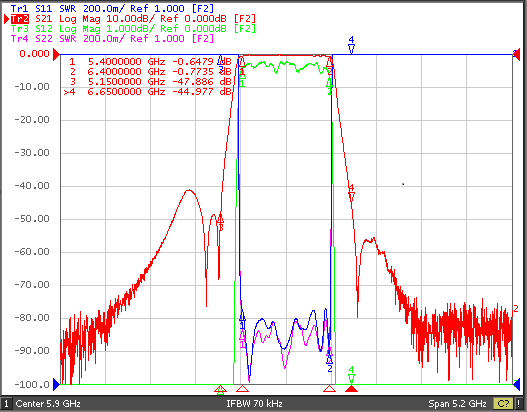Image resolution: width=527 pixels, height=412 pixels.
Task: Select marker 2 row 6.4000000 GHz in table
Action: pyautogui.click(x=150, y=72)
